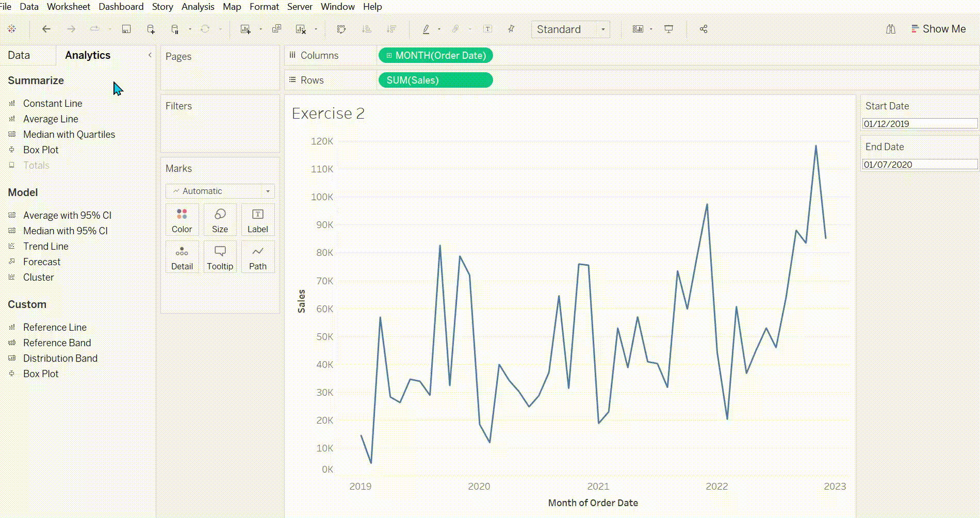Click the Exercise 2 sheet title
980x518 pixels.
coord(328,114)
